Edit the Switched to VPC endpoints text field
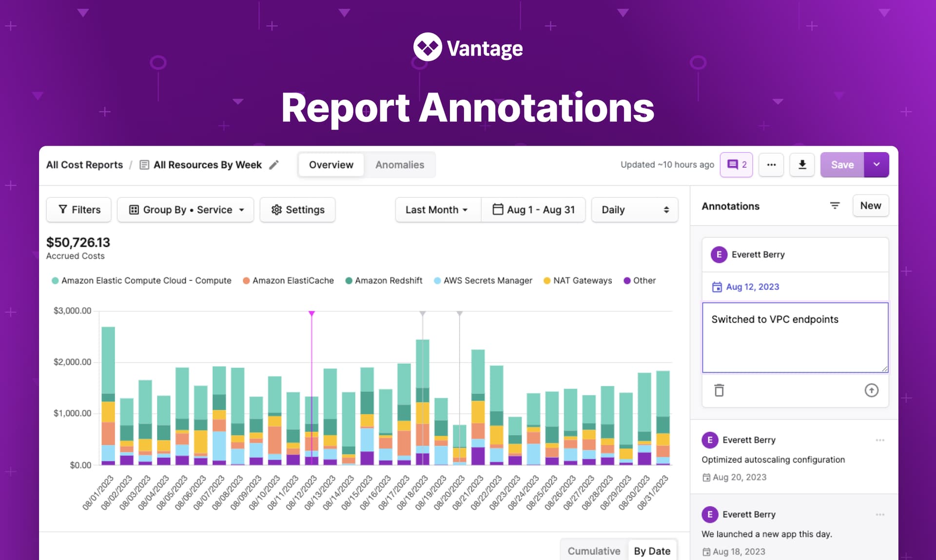The height and width of the screenshot is (560, 936). point(795,337)
